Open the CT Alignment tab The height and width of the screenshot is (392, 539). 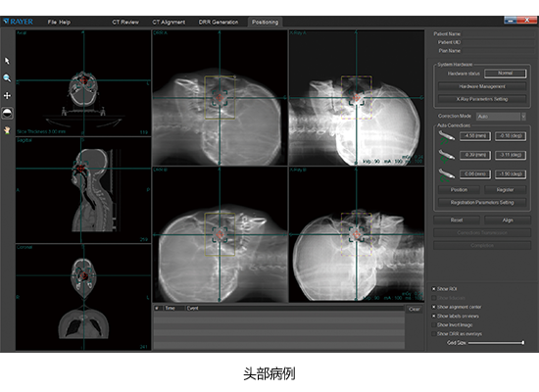tap(169, 22)
